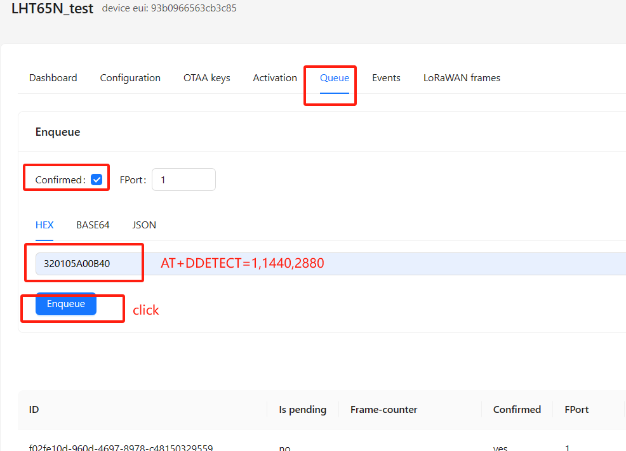Open the OTAA keys tab

coord(207,77)
